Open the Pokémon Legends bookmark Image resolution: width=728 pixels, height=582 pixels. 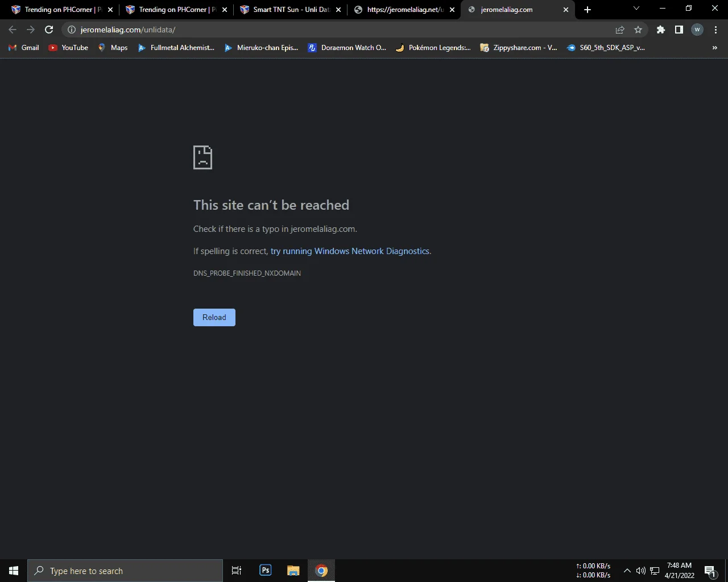(x=433, y=48)
